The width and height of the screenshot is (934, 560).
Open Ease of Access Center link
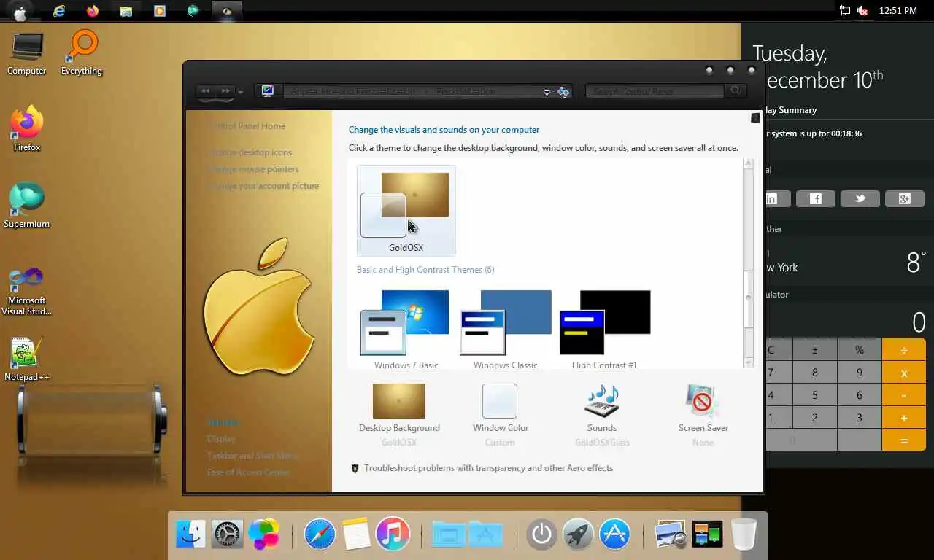pos(248,472)
